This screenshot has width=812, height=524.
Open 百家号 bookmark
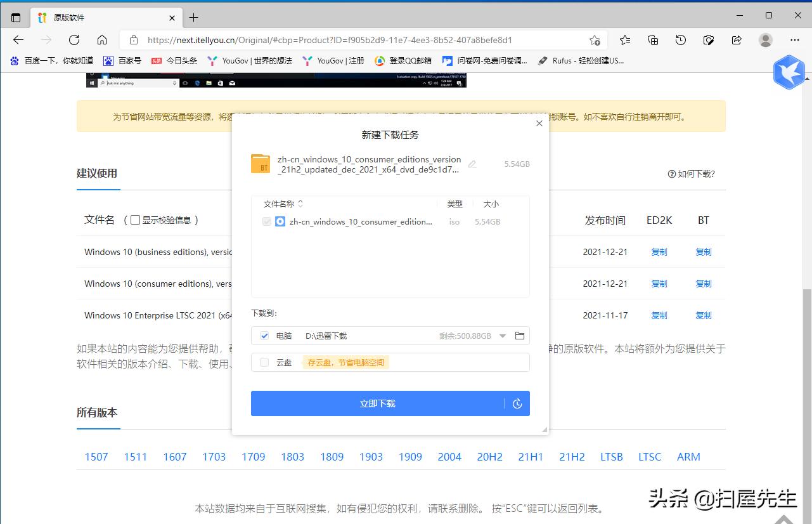click(122, 61)
